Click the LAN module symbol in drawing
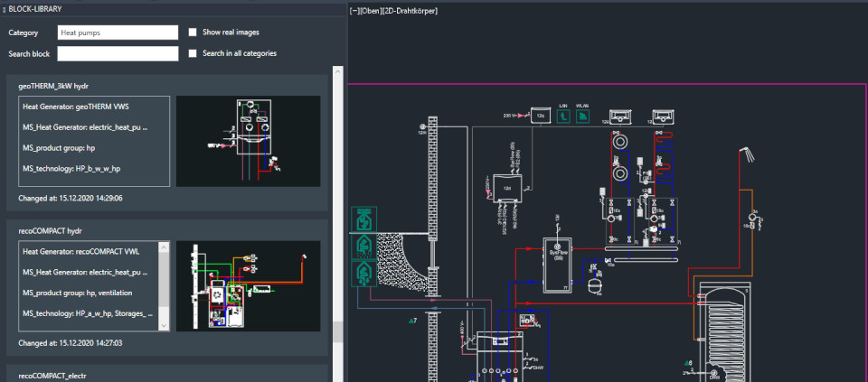Screen dimensions: 868x382 point(563,116)
